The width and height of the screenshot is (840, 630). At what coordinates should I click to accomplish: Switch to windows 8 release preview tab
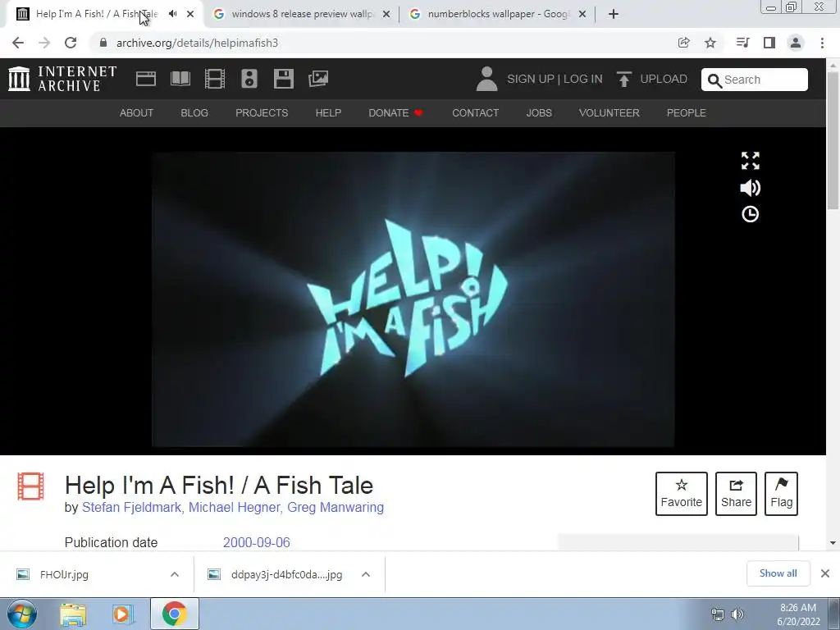(302, 14)
